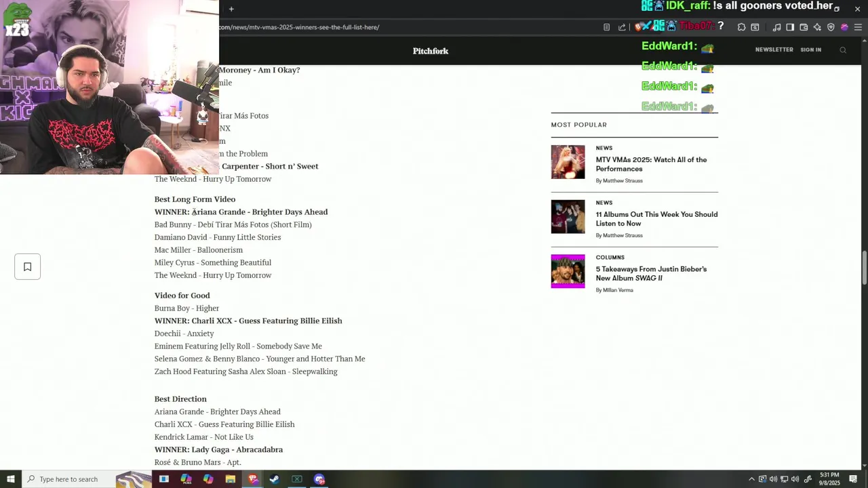This screenshot has height=488, width=868.
Task: Open a new browser tab with plus button
Action: point(231,9)
